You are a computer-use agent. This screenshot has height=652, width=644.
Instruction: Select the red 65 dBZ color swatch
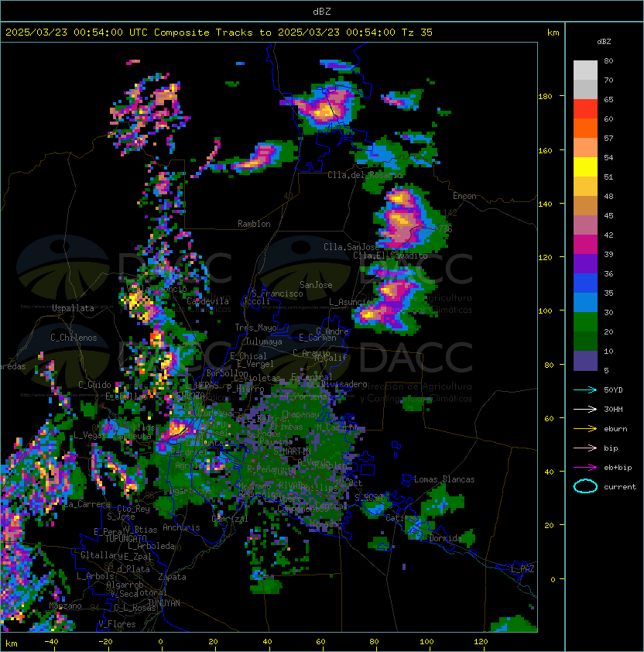585,109
